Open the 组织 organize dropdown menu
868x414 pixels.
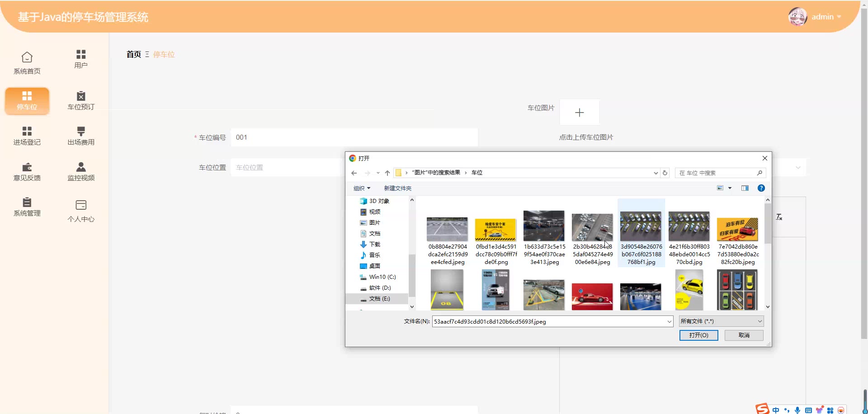pos(362,188)
